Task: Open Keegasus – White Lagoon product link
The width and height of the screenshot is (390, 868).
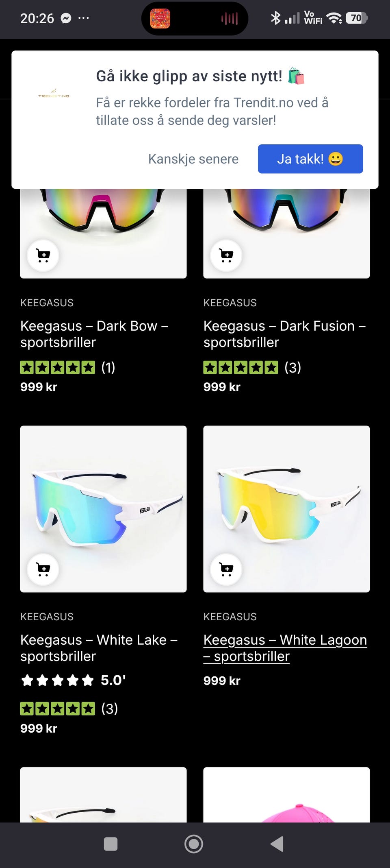Action: coord(285,648)
